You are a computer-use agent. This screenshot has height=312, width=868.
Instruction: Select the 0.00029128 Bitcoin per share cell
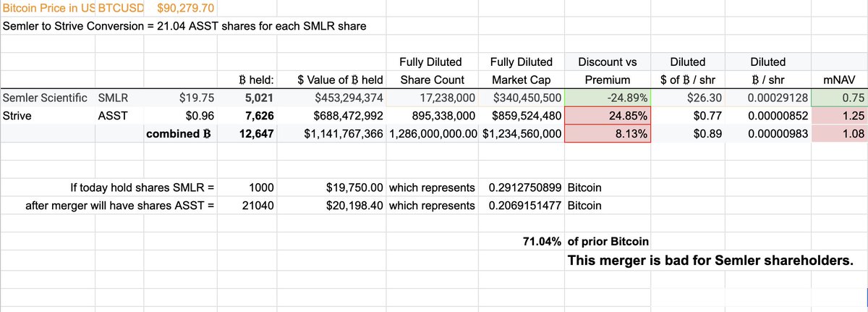(768, 97)
